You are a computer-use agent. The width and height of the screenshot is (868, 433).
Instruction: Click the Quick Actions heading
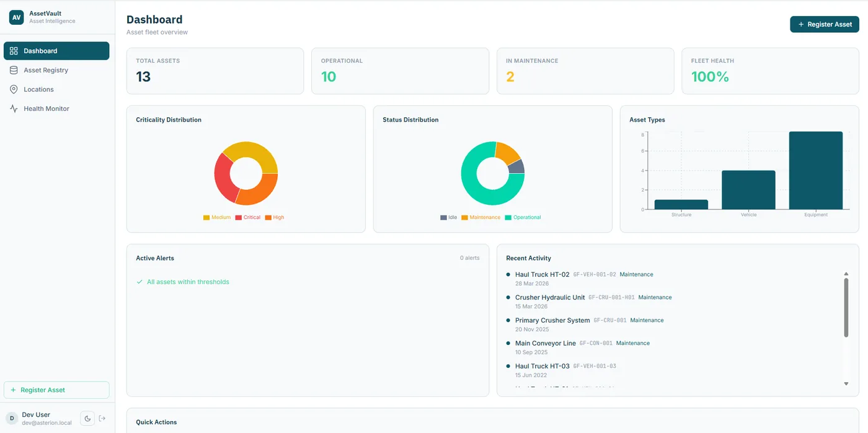point(156,422)
